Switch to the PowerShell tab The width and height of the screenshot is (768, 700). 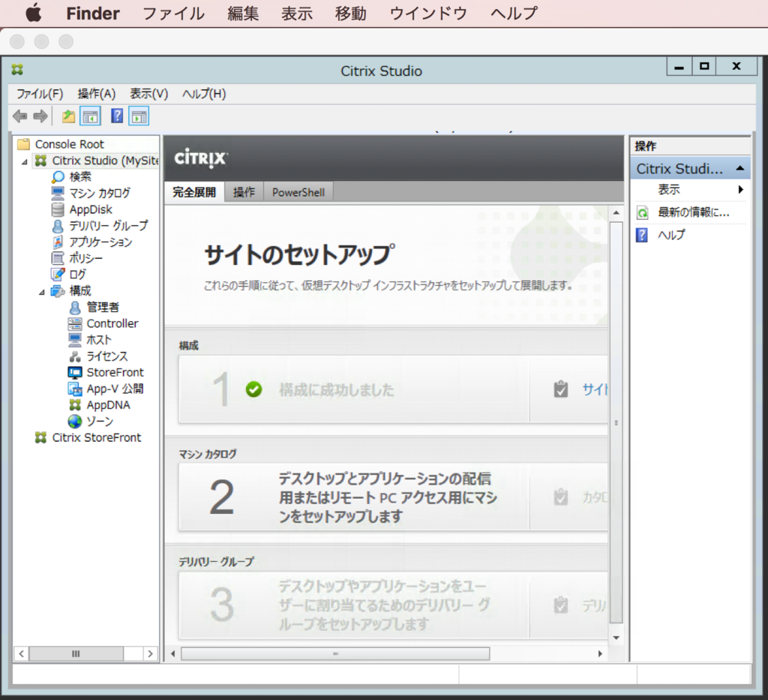(298, 192)
